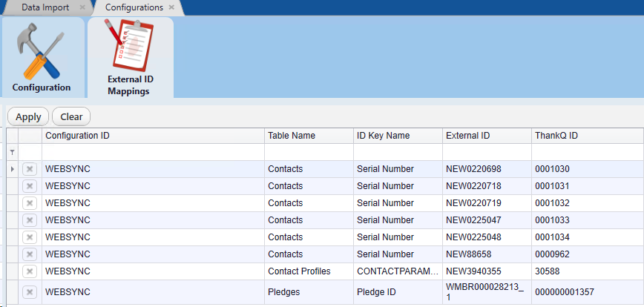644x307 pixels.
Task: Select ThankQ ID cell 0001030
Action: [588, 169]
